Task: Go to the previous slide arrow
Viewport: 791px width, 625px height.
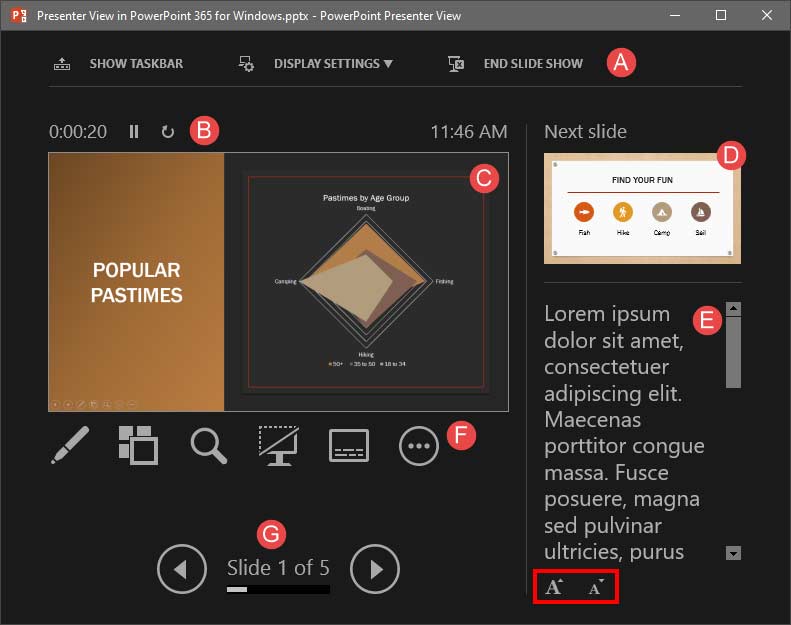Action: coord(181,569)
